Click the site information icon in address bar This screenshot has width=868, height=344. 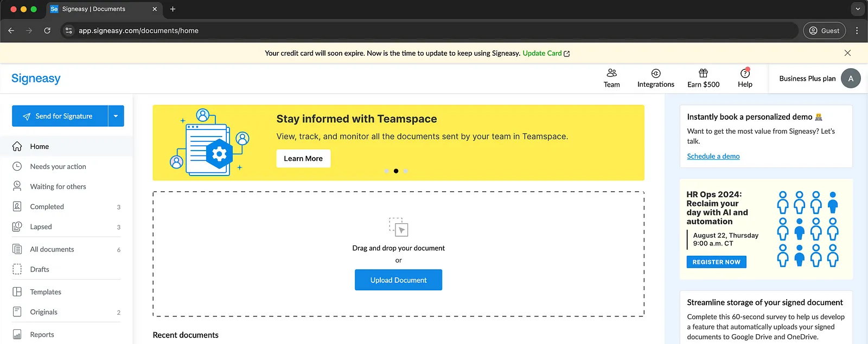point(69,30)
